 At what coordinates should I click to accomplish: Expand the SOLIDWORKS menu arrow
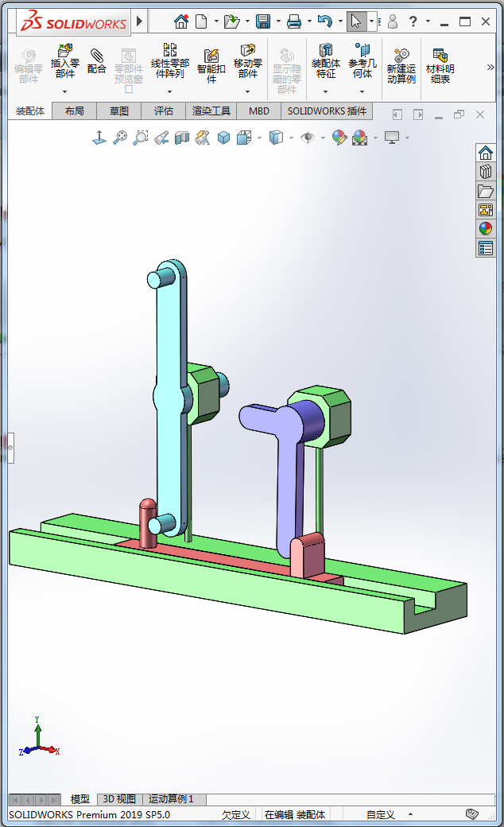(x=140, y=21)
